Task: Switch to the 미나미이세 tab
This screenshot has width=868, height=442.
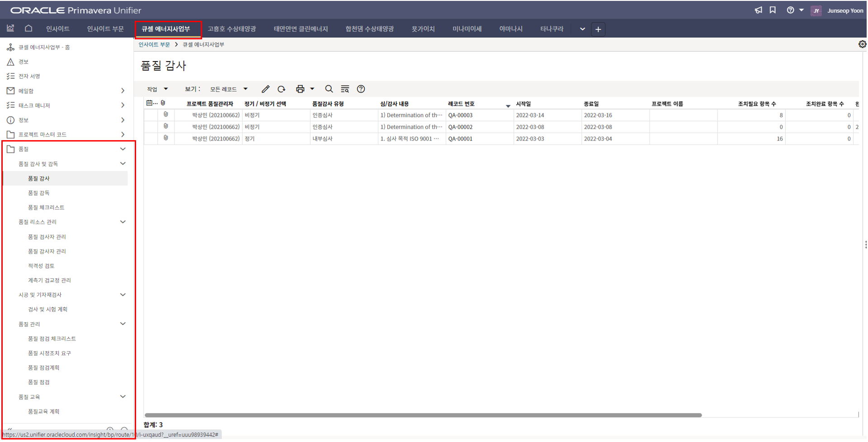Action: 467,29
